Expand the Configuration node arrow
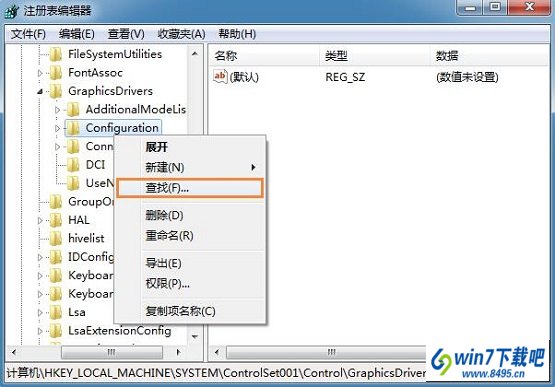Screen dimensions: 555x387 (x=57, y=128)
